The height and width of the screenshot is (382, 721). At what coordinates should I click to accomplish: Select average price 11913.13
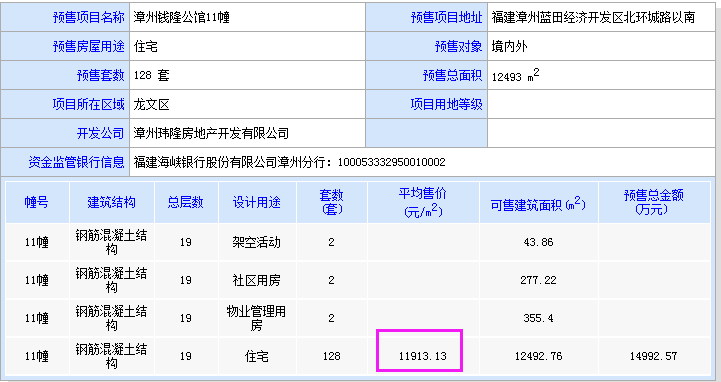point(423,356)
